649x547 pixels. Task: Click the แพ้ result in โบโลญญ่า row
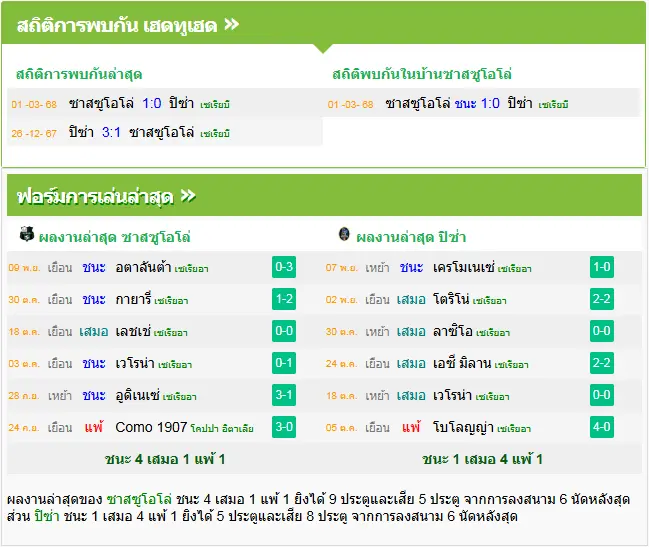(411, 427)
